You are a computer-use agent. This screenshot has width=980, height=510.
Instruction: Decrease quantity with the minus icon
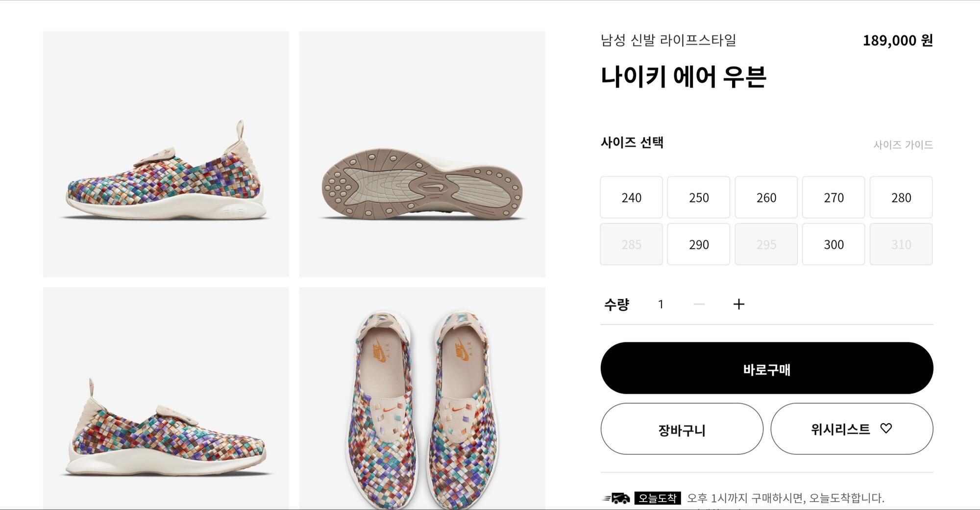click(x=699, y=304)
